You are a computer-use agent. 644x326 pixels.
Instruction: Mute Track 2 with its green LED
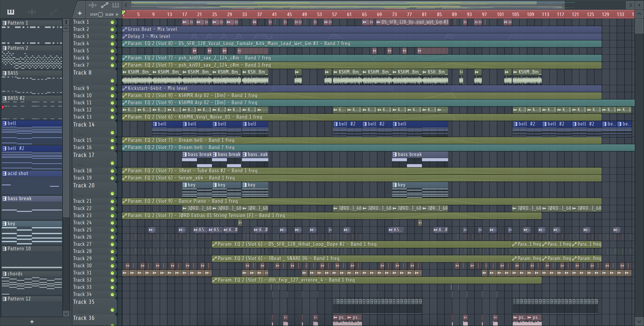click(112, 29)
